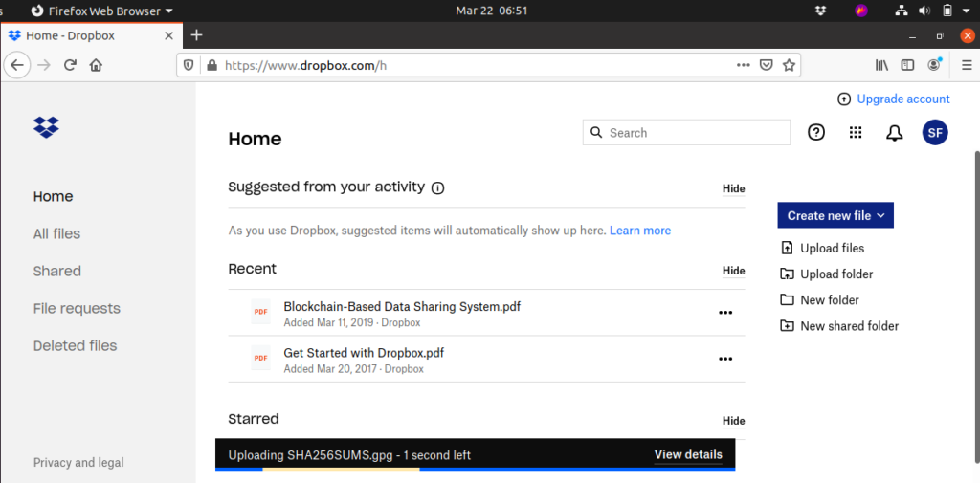Open the apps grid icon
Viewport: 980px width, 483px height.
coord(856,132)
